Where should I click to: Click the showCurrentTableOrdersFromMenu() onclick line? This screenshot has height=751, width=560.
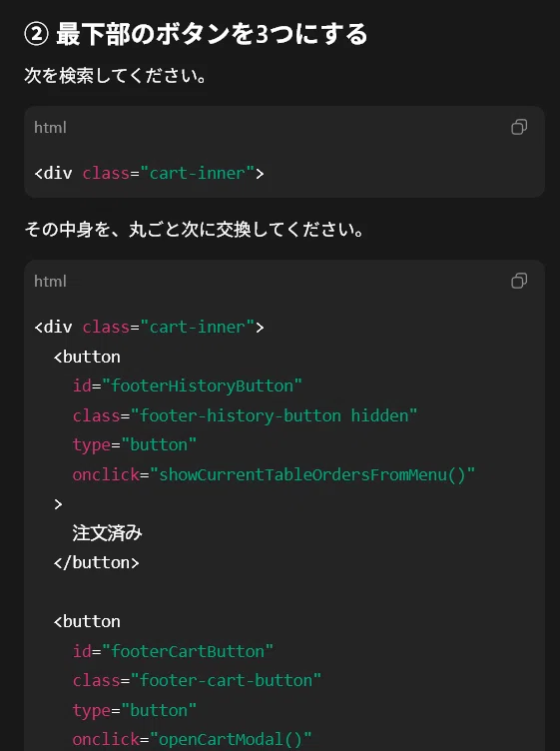[x=274, y=474]
